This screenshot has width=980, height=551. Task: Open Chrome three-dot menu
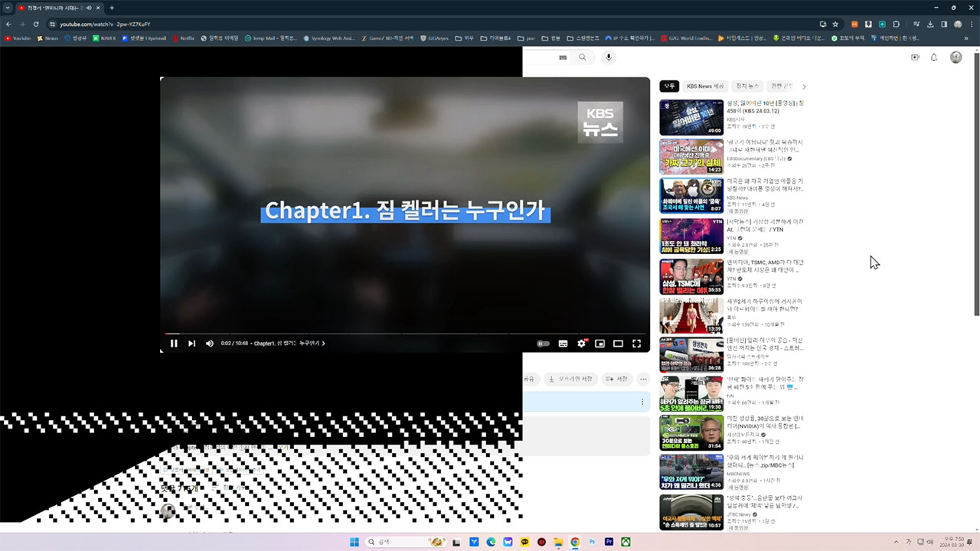pos(971,24)
